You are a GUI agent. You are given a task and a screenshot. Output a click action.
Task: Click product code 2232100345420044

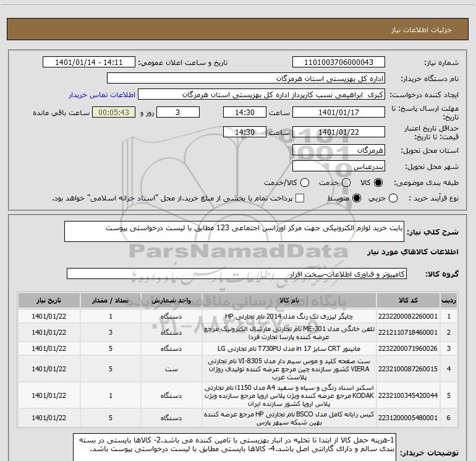click(x=408, y=395)
